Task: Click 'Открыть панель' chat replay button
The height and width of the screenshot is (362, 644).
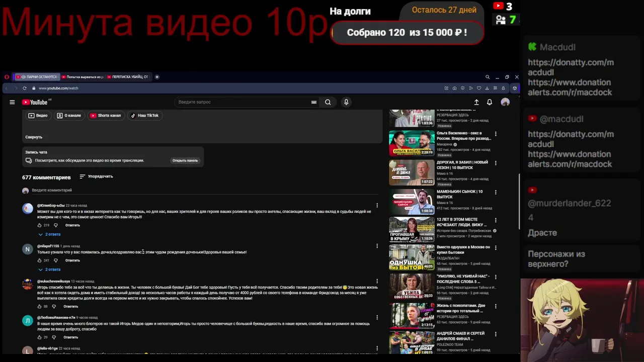Action: pyautogui.click(x=185, y=160)
